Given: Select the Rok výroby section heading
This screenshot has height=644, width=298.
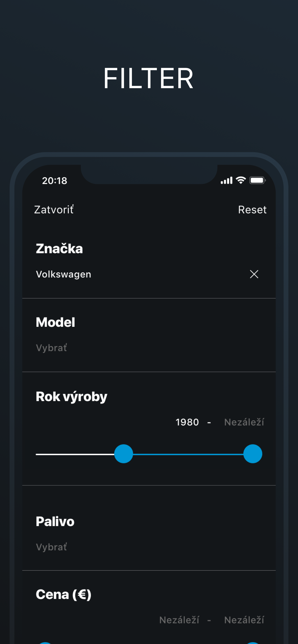Looking at the screenshot, I should point(71,397).
